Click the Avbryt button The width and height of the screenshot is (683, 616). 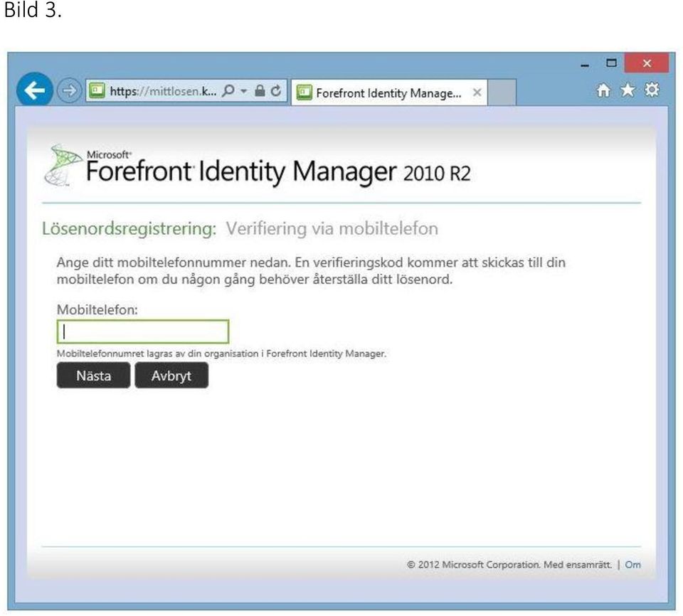[171, 375]
